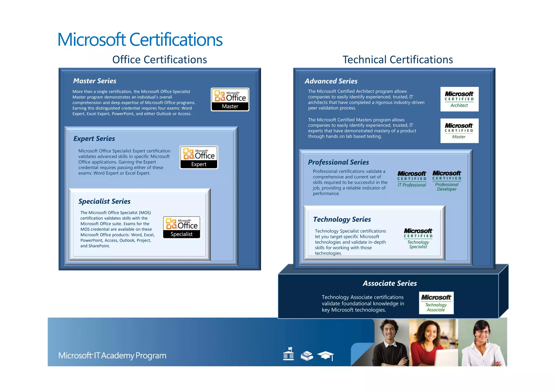The width and height of the screenshot is (555, 392).
Task: Click the Certified Architect program paragraph
Action: (x=366, y=99)
